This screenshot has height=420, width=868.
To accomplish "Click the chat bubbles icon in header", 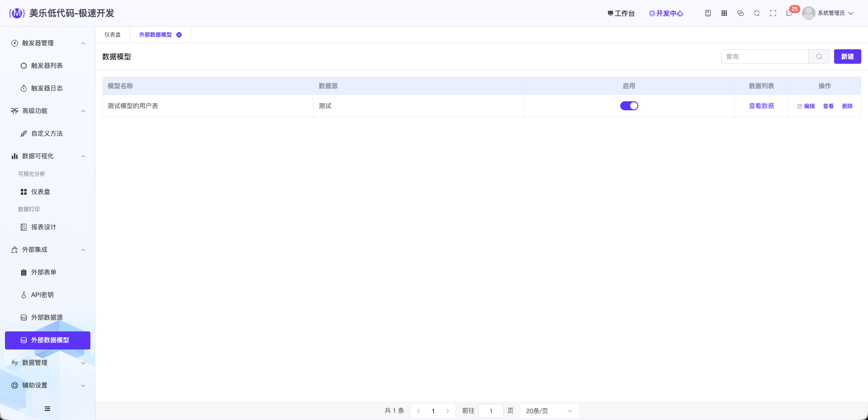I will click(741, 13).
